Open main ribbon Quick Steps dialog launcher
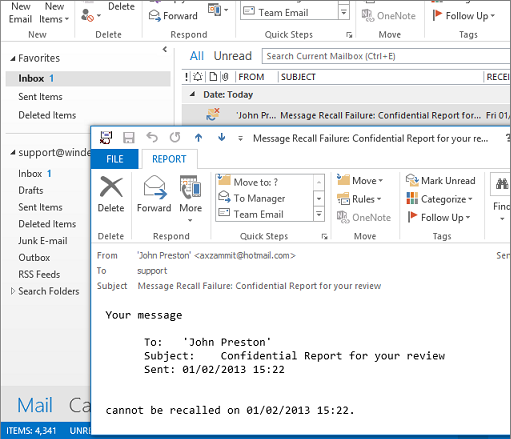Viewport: 511px width, 439px height. pyautogui.click(x=349, y=35)
